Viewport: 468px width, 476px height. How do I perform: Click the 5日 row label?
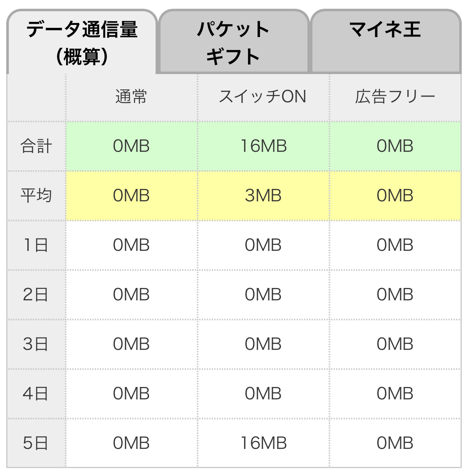pyautogui.click(x=36, y=443)
